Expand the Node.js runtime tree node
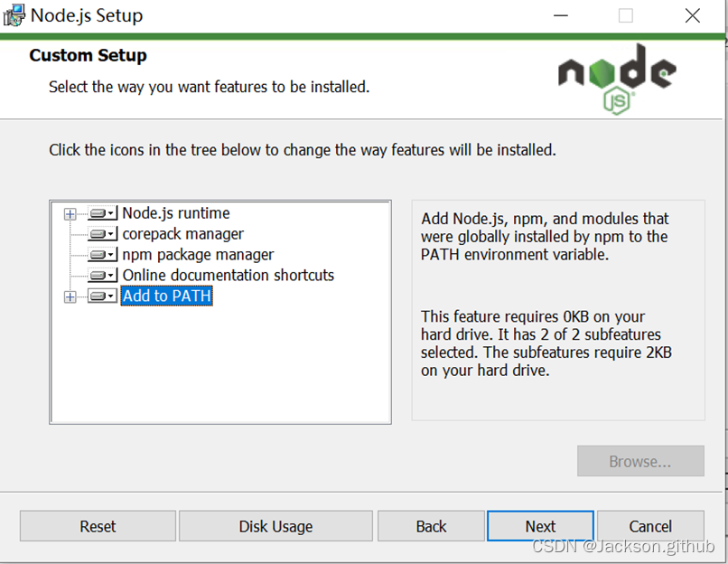Viewport: 728px width, 564px height. click(70, 214)
